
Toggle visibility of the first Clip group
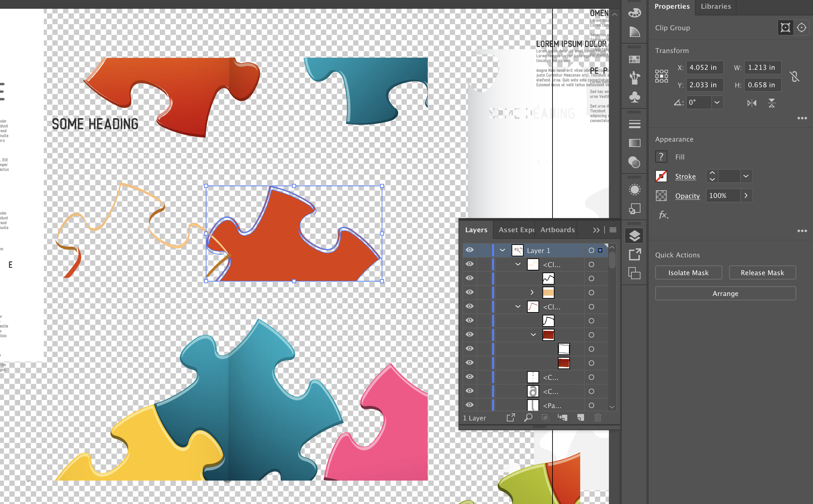coord(469,264)
